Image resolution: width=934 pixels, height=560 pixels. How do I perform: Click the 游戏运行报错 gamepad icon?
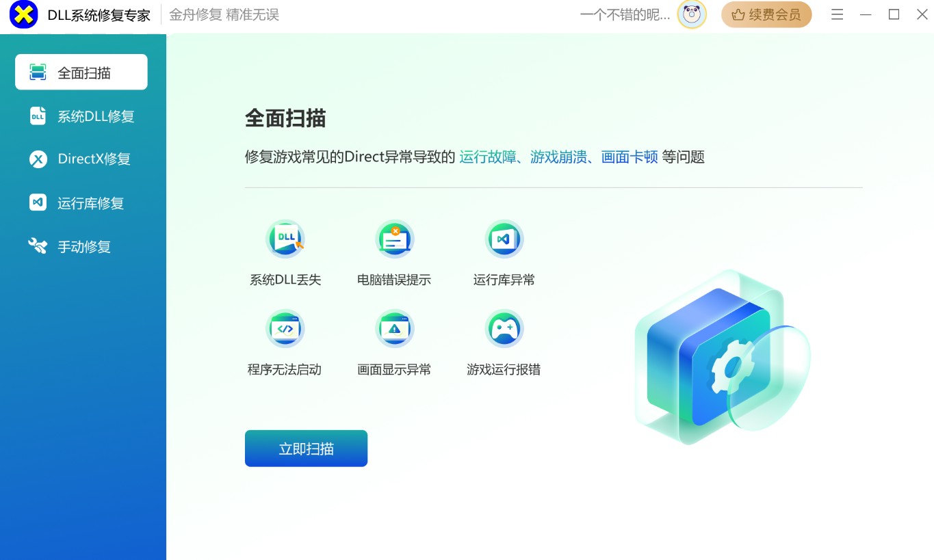coord(504,329)
